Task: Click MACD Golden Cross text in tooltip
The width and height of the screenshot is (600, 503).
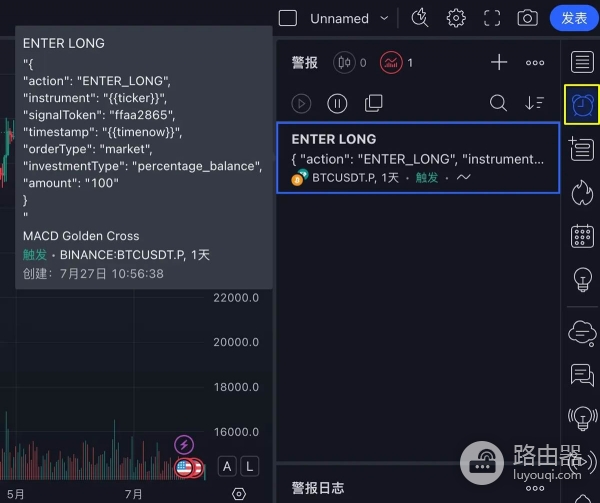Action: (81, 236)
